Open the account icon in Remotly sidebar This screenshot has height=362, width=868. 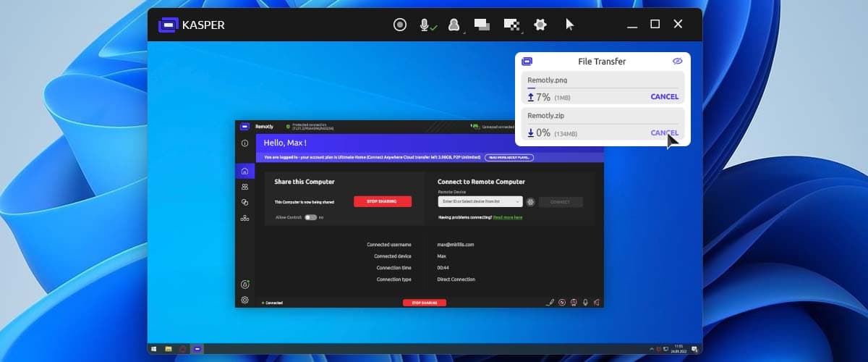pyautogui.click(x=244, y=285)
